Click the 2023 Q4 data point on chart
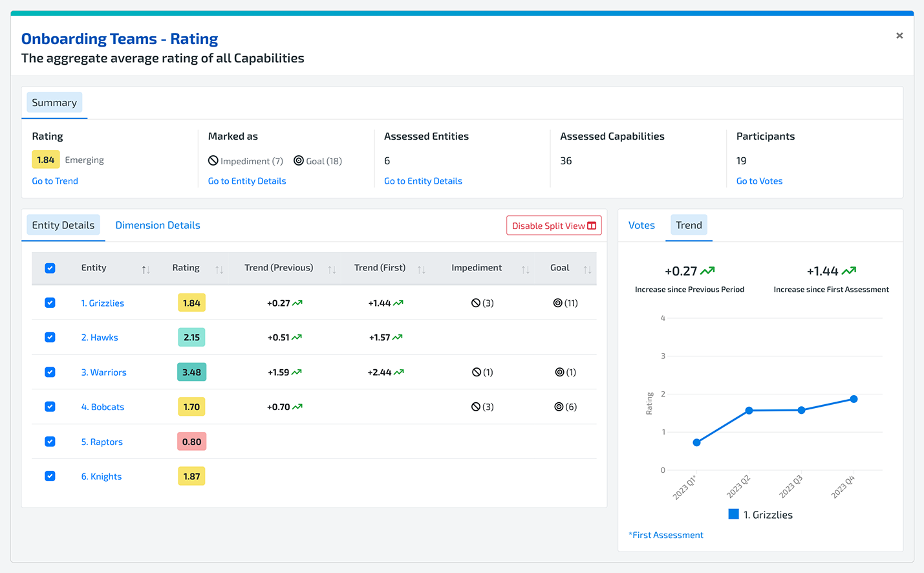924x573 pixels. pos(854,399)
